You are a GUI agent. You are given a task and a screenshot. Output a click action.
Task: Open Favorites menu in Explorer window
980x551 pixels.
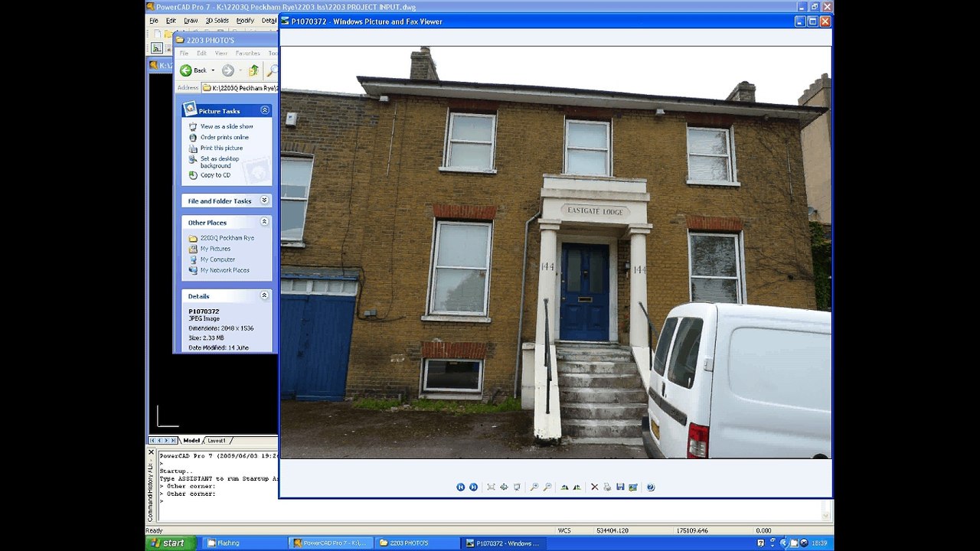tap(247, 54)
